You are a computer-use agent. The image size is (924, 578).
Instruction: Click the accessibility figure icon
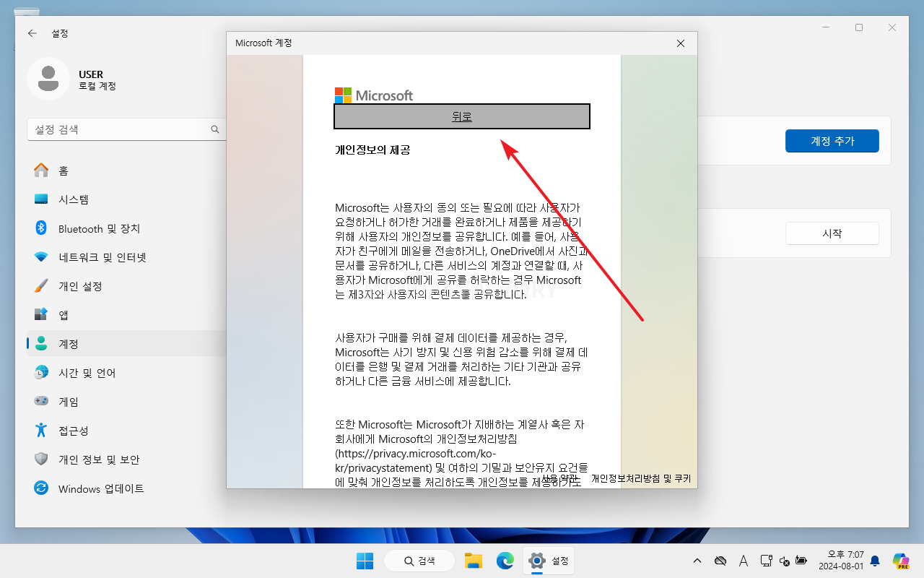(x=41, y=431)
